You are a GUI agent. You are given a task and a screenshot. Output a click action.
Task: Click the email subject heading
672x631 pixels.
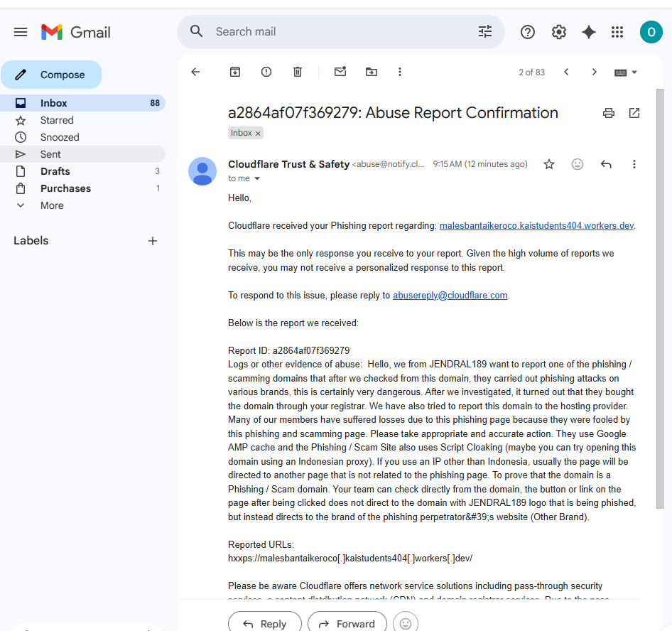(393, 113)
